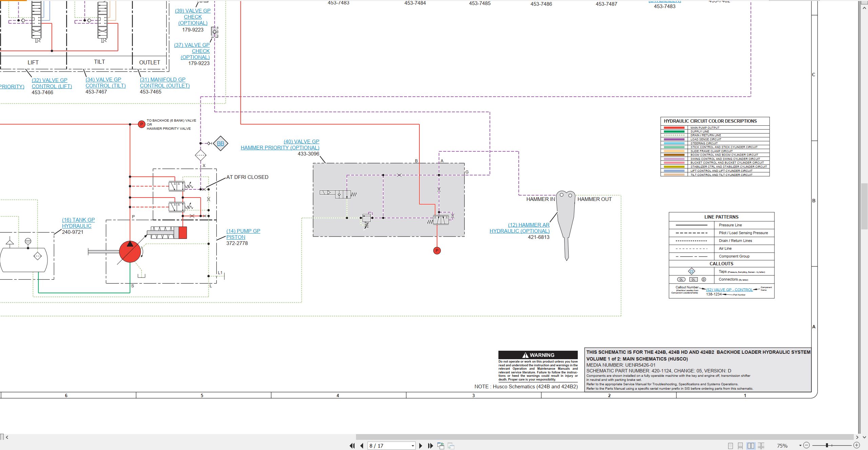Click the OUTLET section label
Screen dimensions: 868x450
[150, 62]
